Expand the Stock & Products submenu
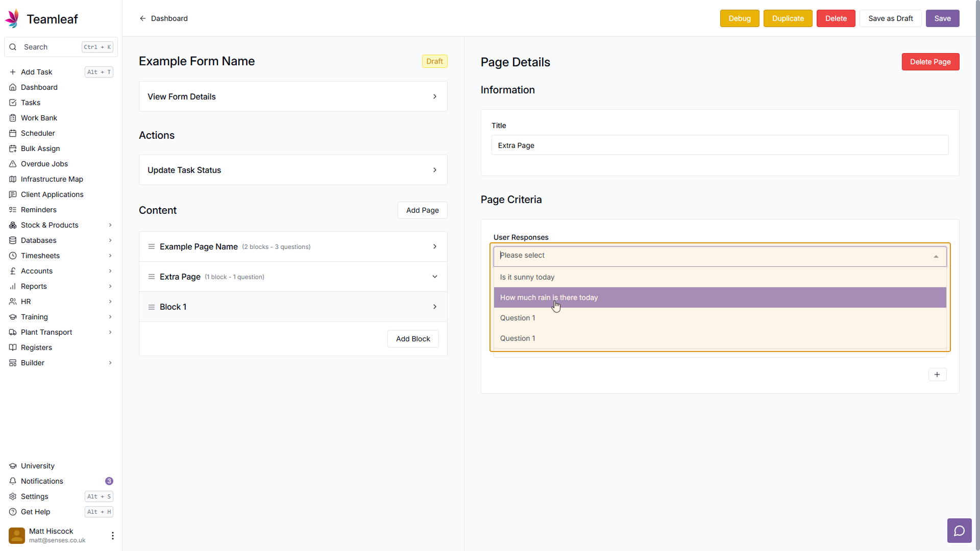The height and width of the screenshot is (551, 980). (x=110, y=225)
